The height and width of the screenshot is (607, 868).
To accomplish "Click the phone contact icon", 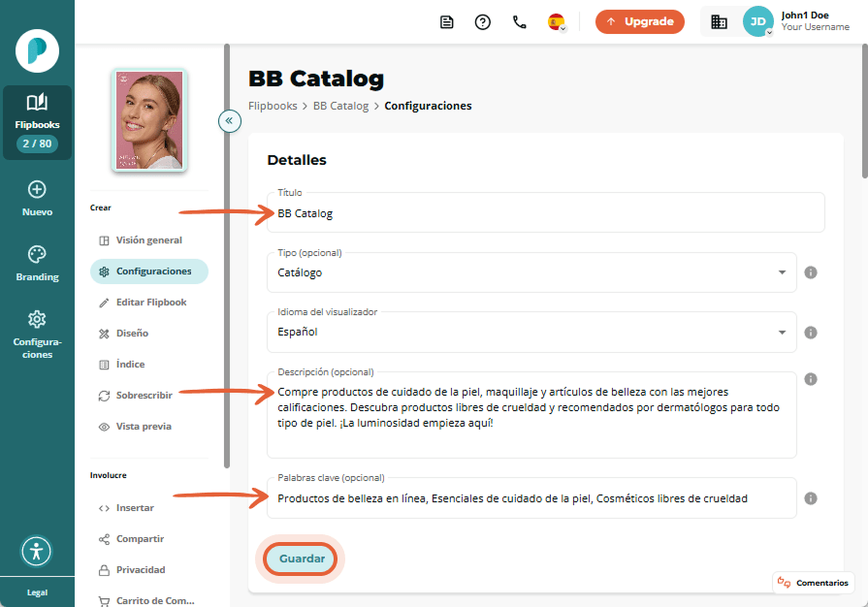I will (519, 22).
